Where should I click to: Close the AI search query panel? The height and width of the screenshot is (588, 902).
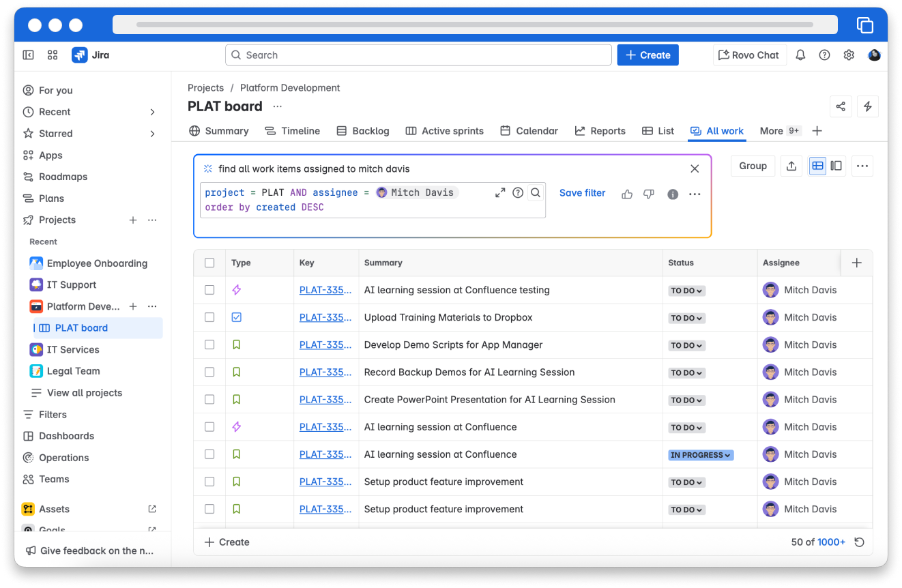pos(695,168)
